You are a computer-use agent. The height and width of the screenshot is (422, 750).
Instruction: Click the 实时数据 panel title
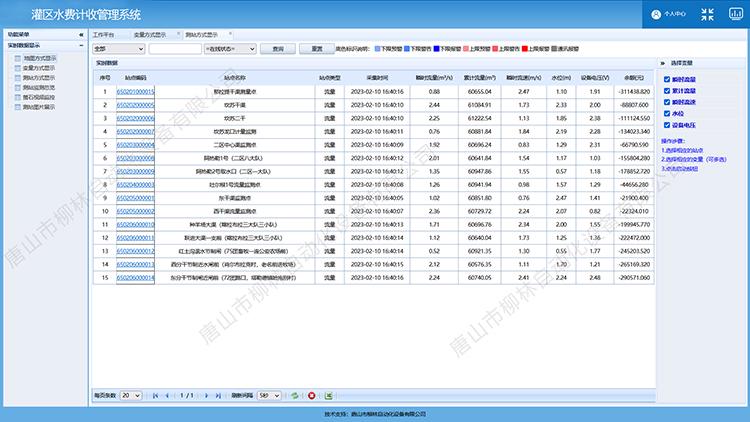click(107, 63)
